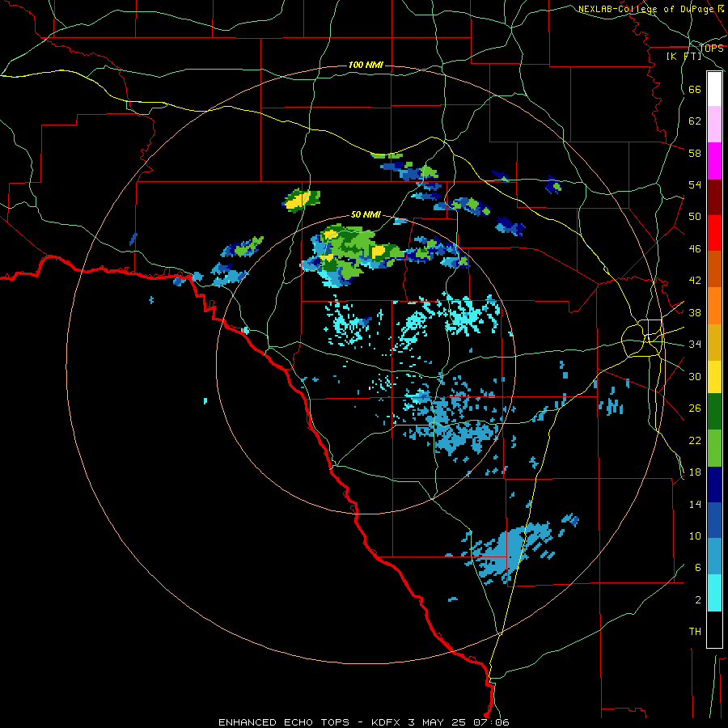Viewport: 728px width, 728px height.
Task: Click the ENHANCED ECHO TOPS caption text
Action: pyautogui.click(x=284, y=722)
